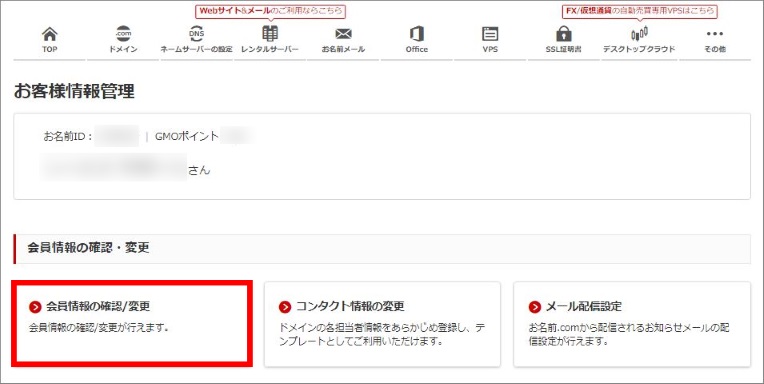Click the Office menu label
The width and height of the screenshot is (764, 384).
pos(417,49)
